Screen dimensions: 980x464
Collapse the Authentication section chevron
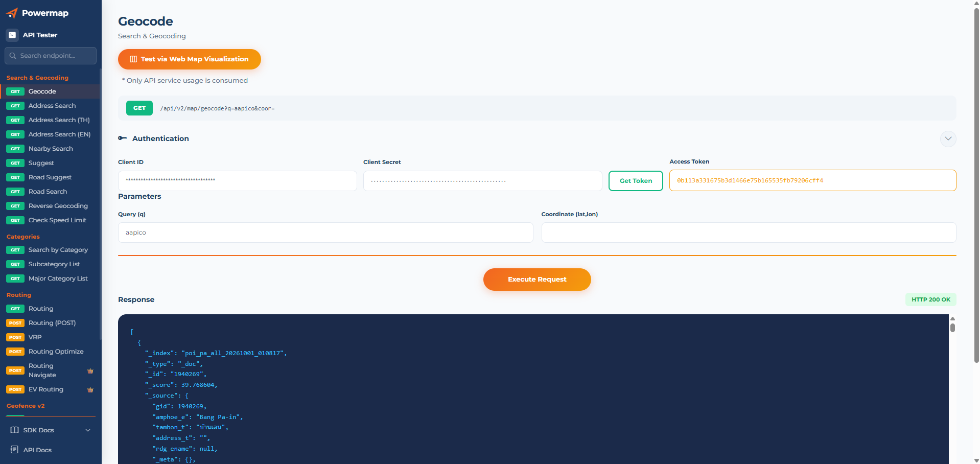pos(948,138)
